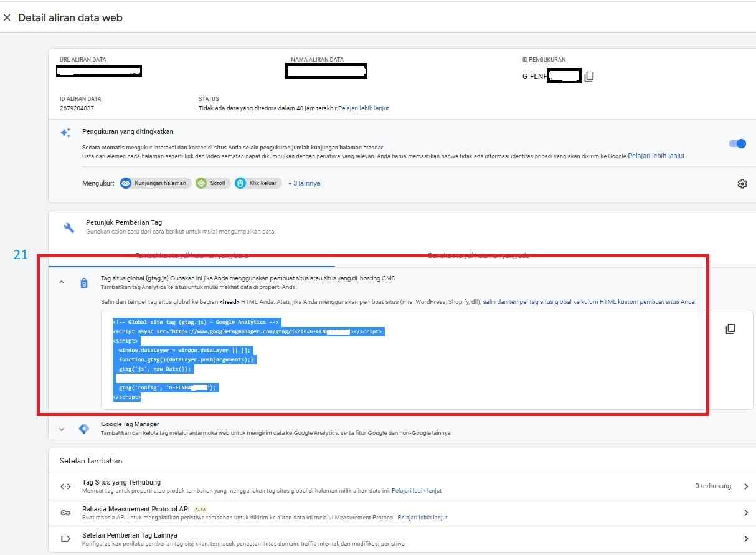The width and height of the screenshot is (756, 555).
Task: Collapse the Tag situs global (gtag.js) section
Action: (x=62, y=283)
